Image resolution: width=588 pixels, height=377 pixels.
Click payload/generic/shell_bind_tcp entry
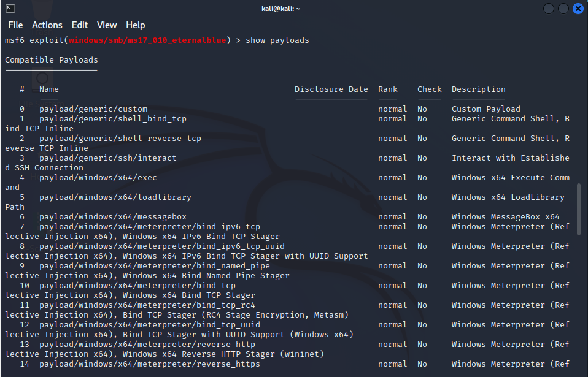tap(113, 119)
